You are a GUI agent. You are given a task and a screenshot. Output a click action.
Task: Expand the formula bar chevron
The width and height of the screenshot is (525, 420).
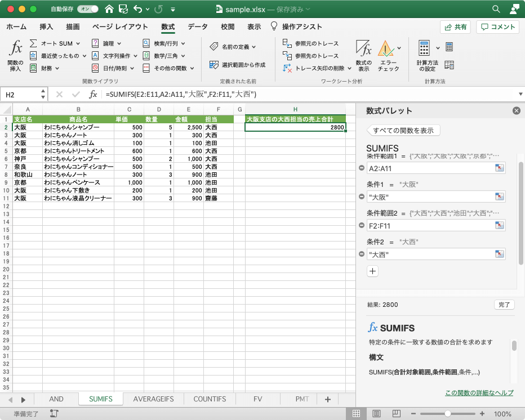pyautogui.click(x=520, y=94)
